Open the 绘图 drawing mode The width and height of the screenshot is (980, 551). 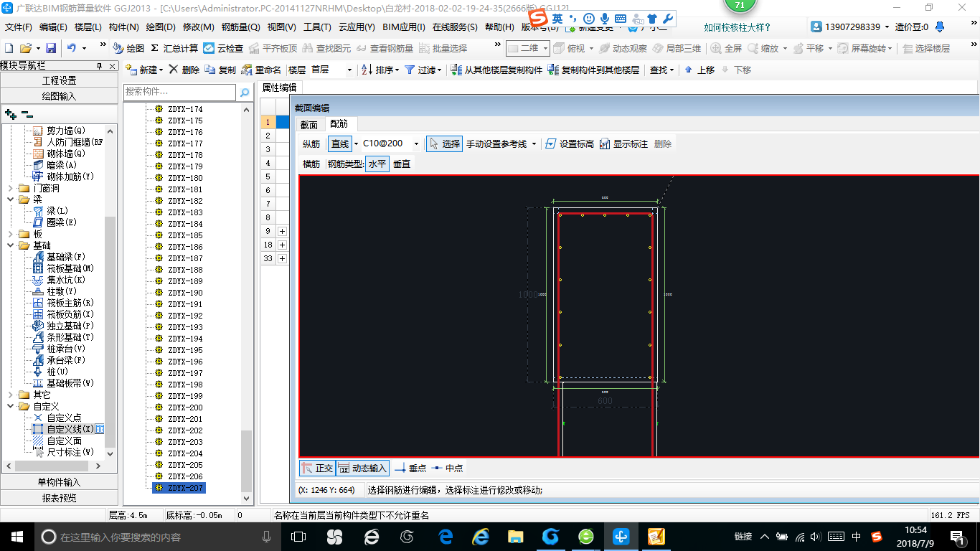129,48
